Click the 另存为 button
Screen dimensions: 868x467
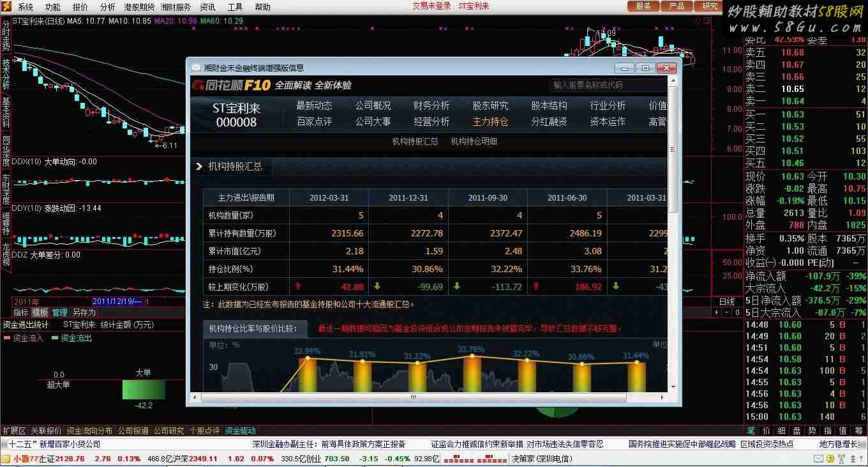click(84, 312)
